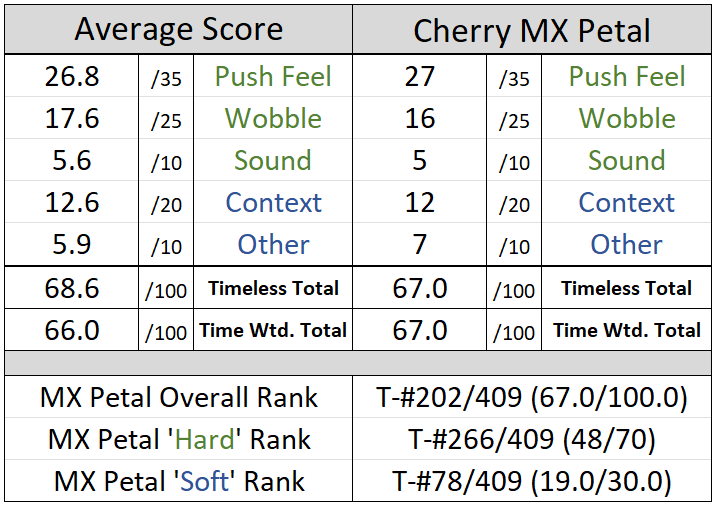This screenshot has width=714, height=508.
Task: Click the "Sound" label under Average Score
Action: click(x=273, y=160)
